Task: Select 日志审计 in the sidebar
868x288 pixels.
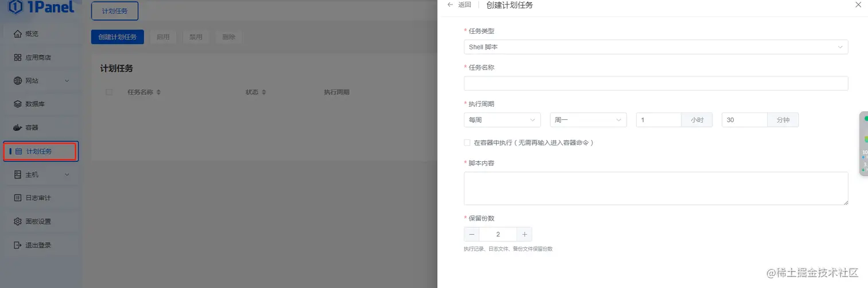Action: (41, 198)
